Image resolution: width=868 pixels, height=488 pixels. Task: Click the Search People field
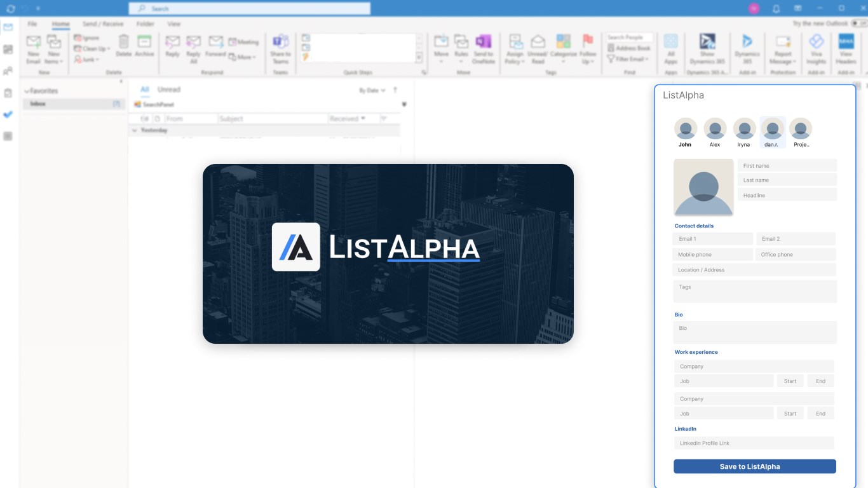point(629,37)
